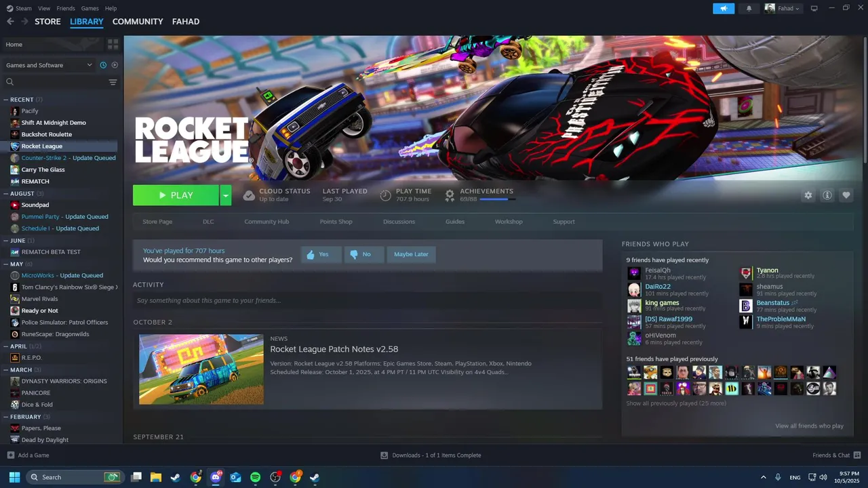Viewport: 868px width, 488px height.
Task: Show hidden system tray icons chevron
Action: [x=764, y=477]
